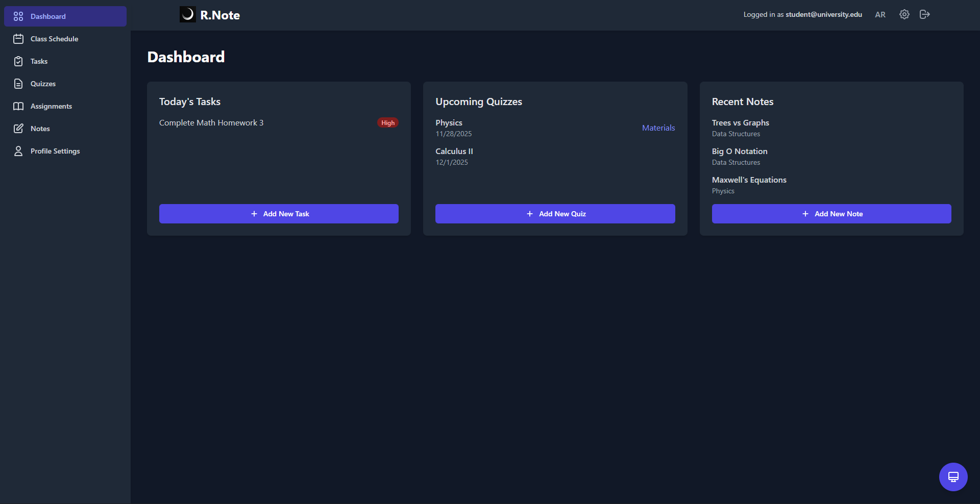Open Assignments from the sidebar

65,106
